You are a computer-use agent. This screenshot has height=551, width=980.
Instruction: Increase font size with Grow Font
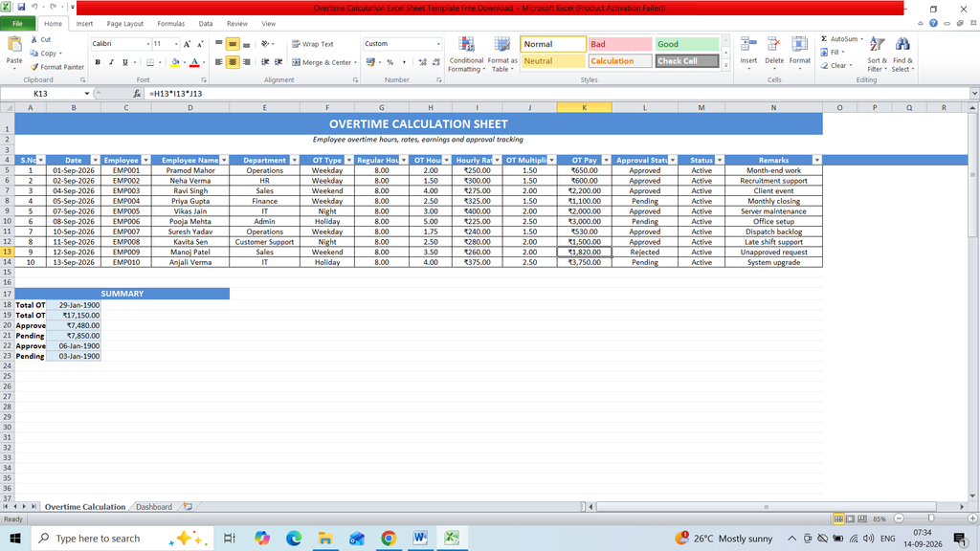click(x=187, y=44)
